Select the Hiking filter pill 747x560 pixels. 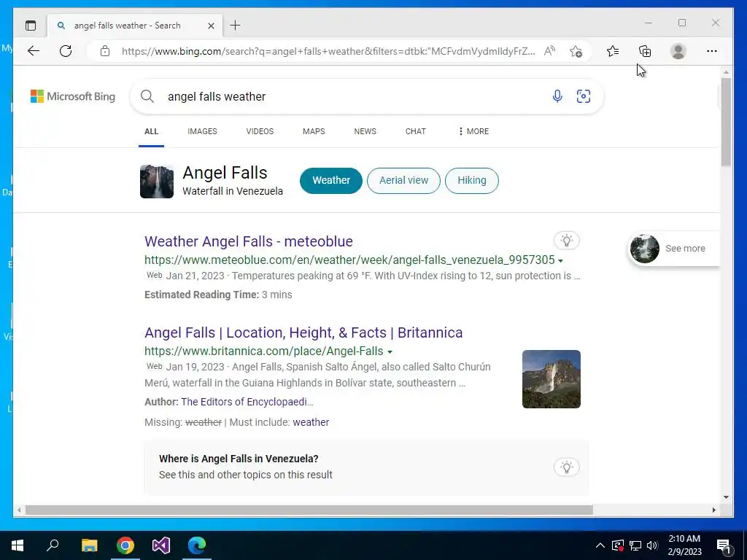pyautogui.click(x=472, y=181)
